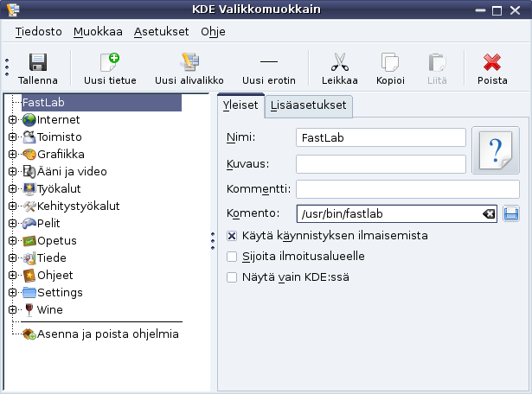Image resolution: width=532 pixels, height=394 pixels.
Task: Click the KDE menu editor title bar icon
Action: click(x=13, y=10)
